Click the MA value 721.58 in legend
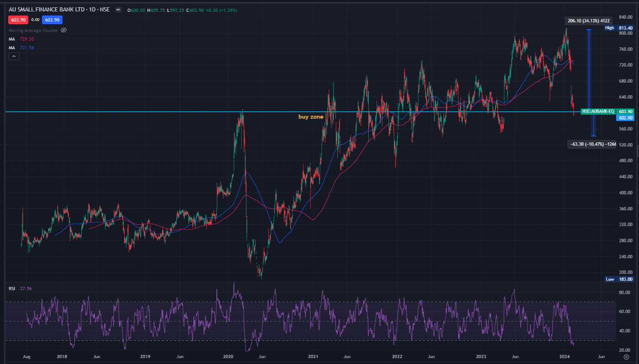Viewport: 639px width, 364px height. [26, 47]
